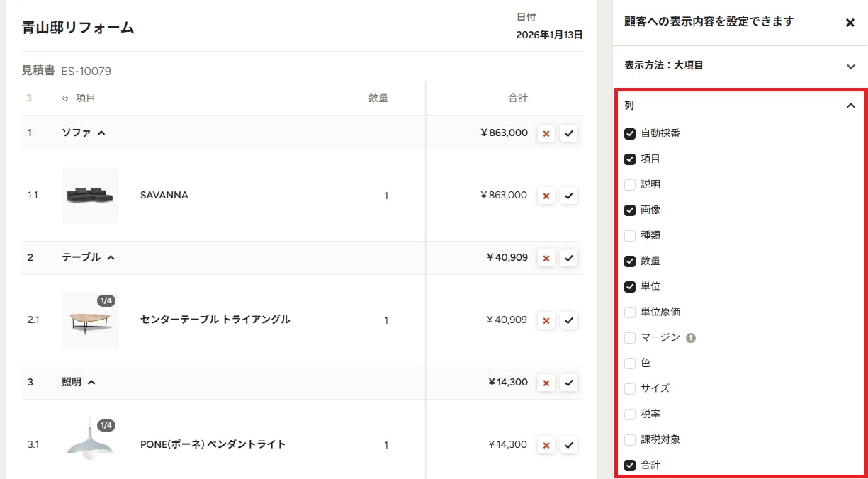
Task: Enable the 説明 column checkbox
Action: point(630,184)
